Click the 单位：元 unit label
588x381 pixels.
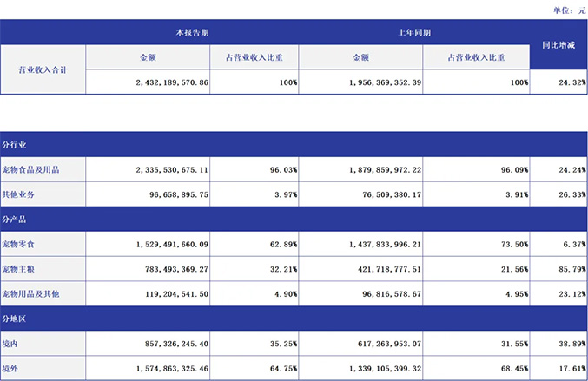[567, 9]
